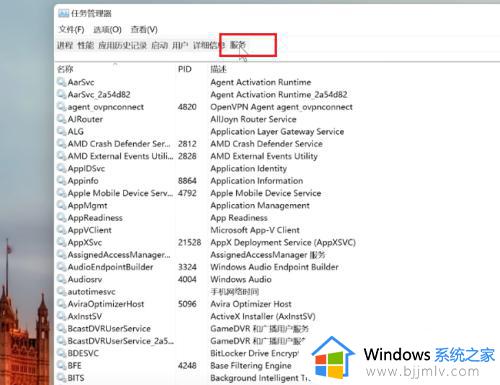This screenshot has height=385, width=500.
Task: Click description 'AllJoyn Router Service'
Action: pos(253,119)
